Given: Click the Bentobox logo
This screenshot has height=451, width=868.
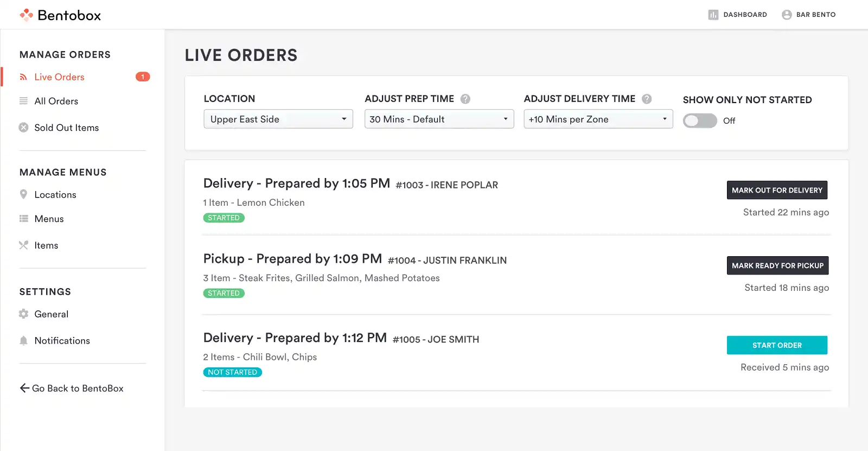Looking at the screenshot, I should click(60, 15).
